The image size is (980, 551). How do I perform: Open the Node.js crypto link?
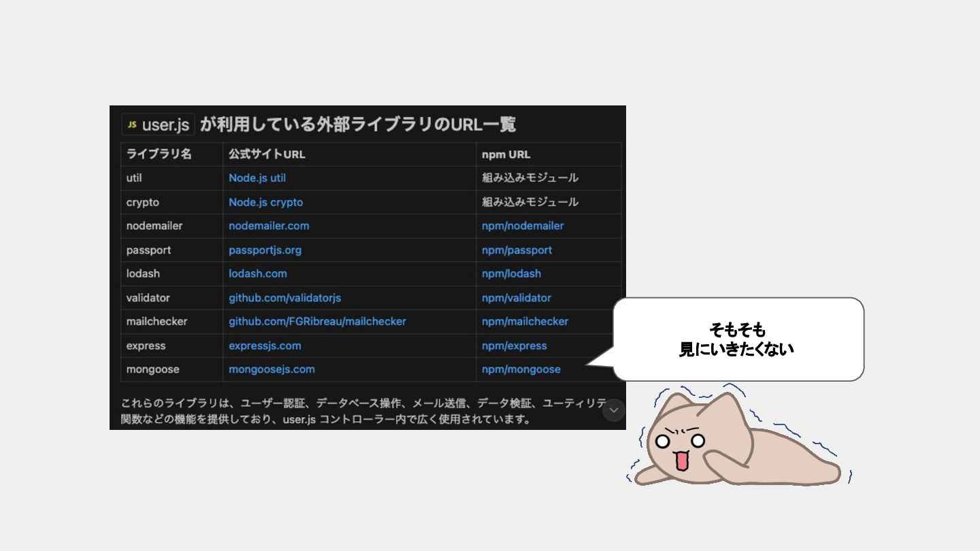tap(266, 202)
